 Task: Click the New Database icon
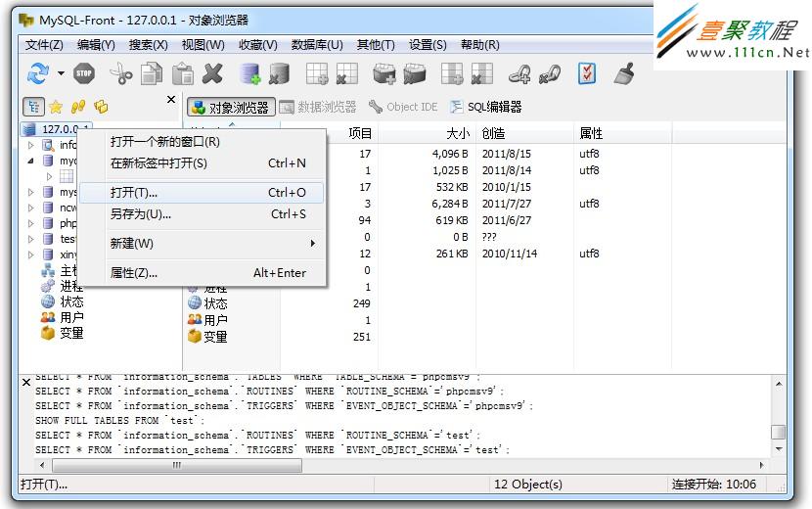coord(250,73)
